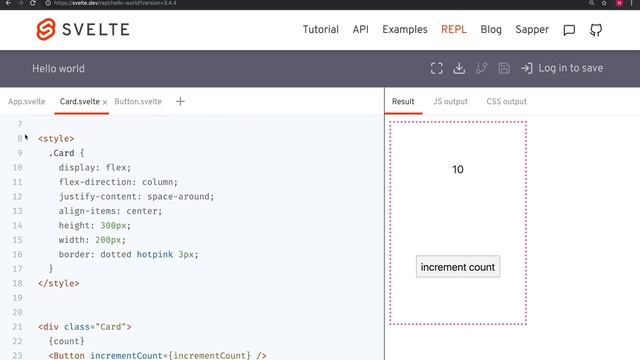Select the REPL nav item
Image resolution: width=640 pixels, height=360 pixels.
point(453,29)
